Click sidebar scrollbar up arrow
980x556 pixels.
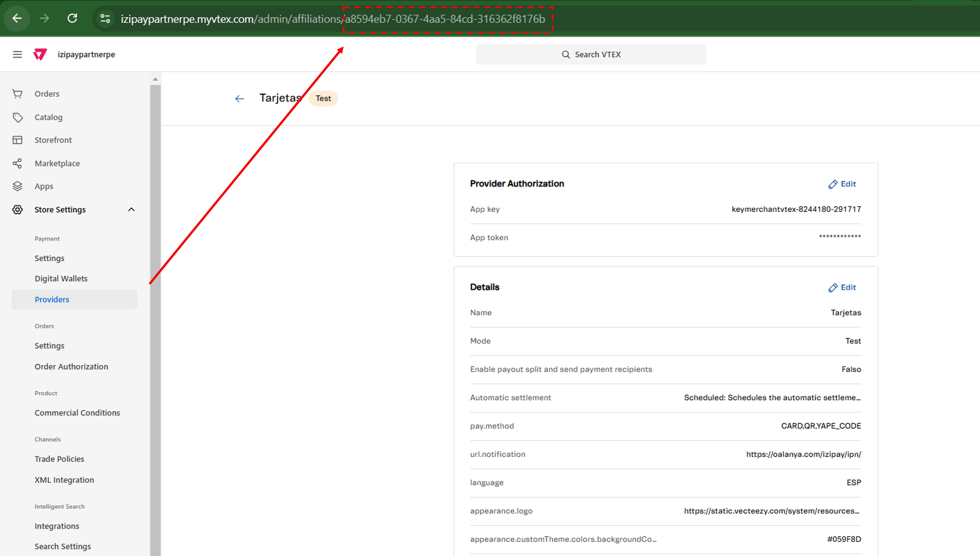tap(155, 79)
